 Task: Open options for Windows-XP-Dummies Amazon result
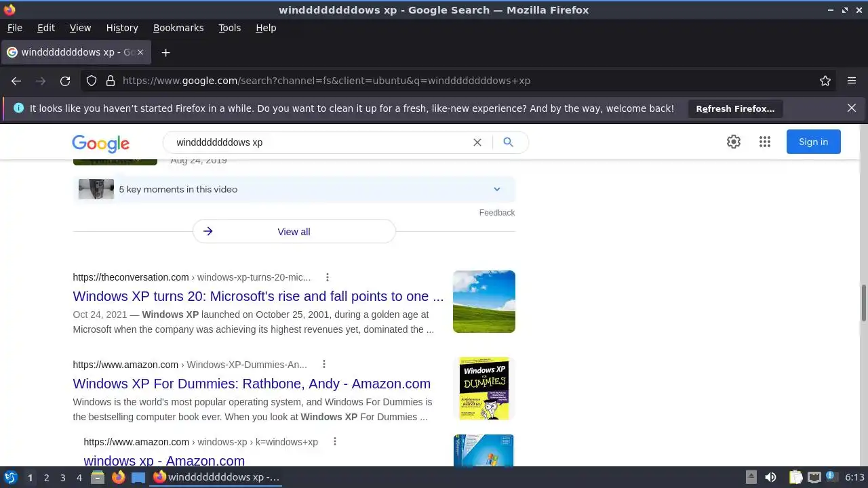coord(323,365)
